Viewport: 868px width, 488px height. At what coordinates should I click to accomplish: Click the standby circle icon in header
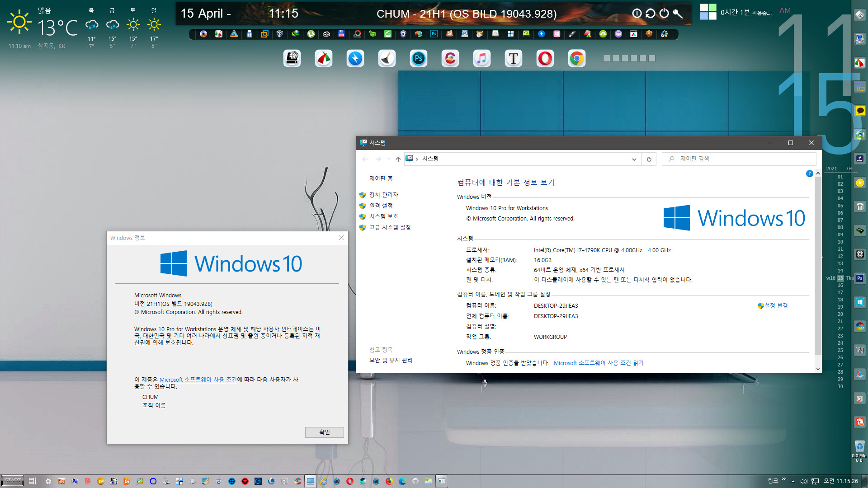click(637, 14)
